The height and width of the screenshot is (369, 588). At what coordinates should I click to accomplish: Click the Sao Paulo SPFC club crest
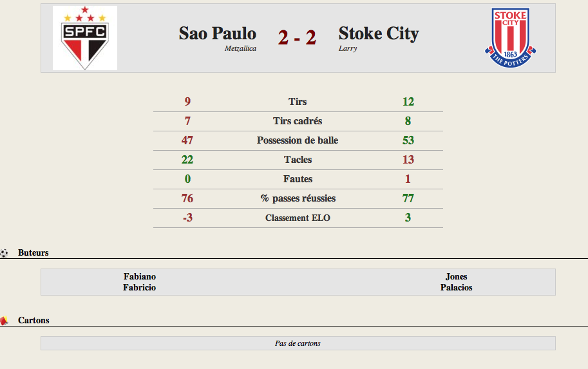85,38
